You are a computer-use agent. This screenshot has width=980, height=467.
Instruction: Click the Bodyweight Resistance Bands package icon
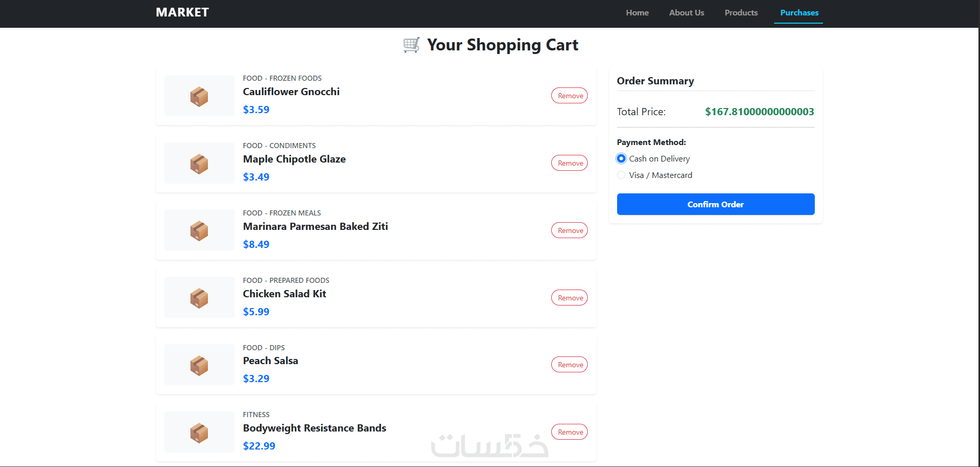[199, 433]
